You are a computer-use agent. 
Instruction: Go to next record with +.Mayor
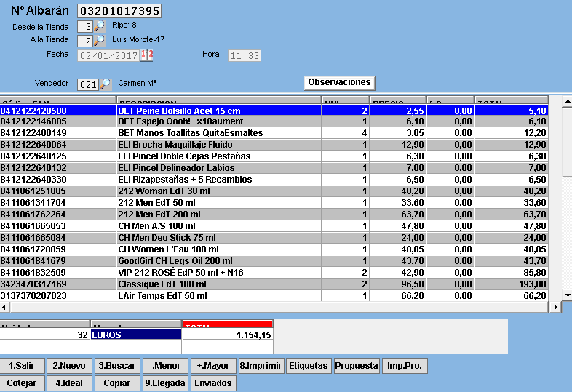pos(213,366)
